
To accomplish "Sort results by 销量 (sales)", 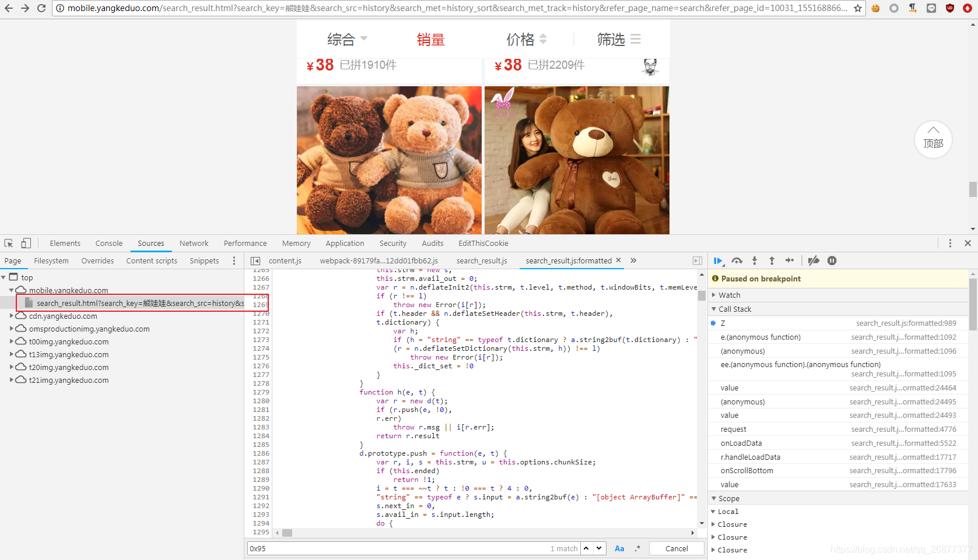I will pyautogui.click(x=431, y=40).
